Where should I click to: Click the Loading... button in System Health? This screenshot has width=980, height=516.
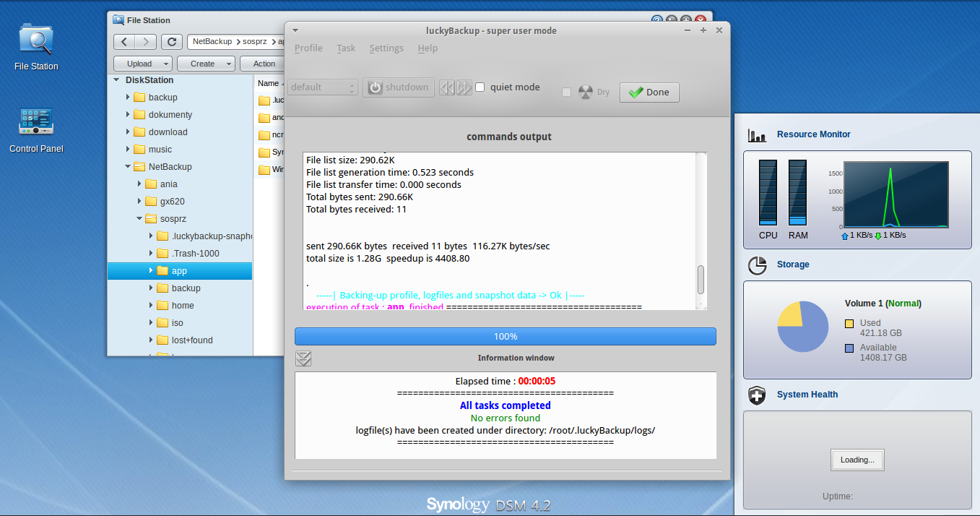click(857, 460)
